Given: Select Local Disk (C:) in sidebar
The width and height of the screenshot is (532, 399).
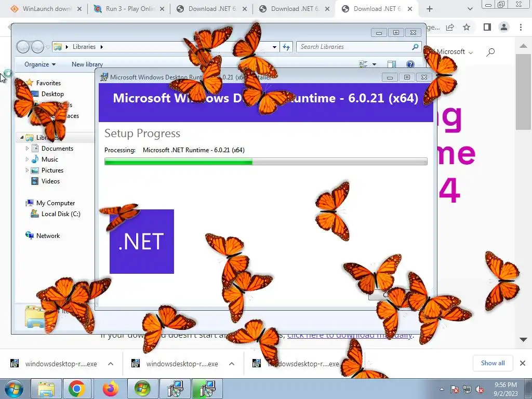Looking at the screenshot, I should tap(61, 214).
